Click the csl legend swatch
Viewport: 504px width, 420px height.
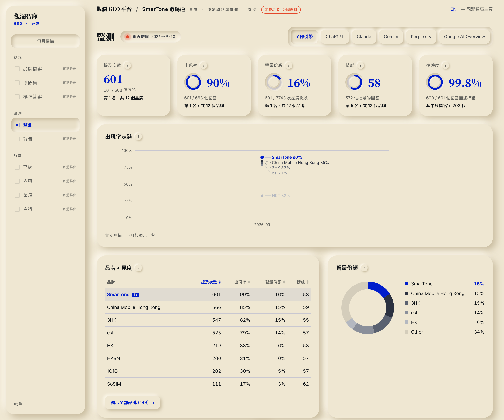tap(407, 313)
